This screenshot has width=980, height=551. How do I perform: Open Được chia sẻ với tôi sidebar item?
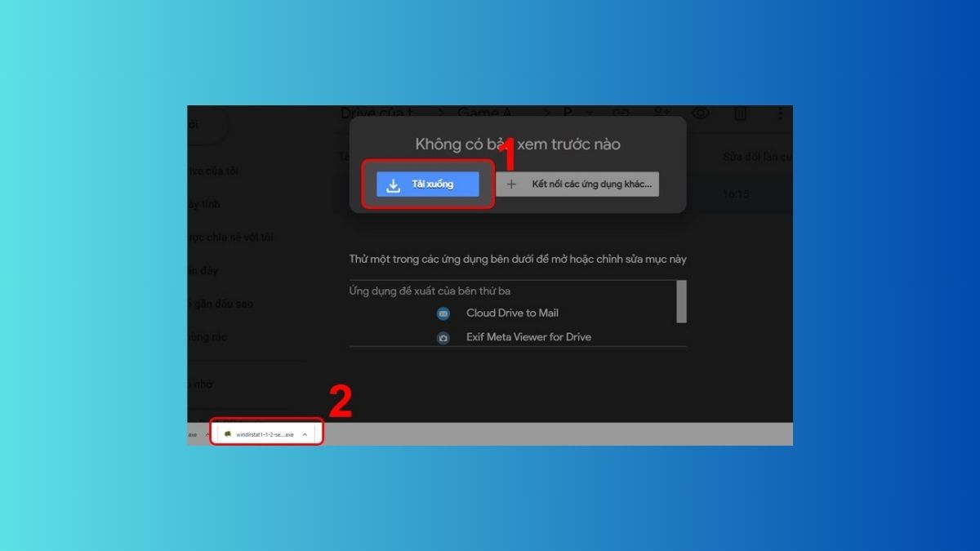click(x=230, y=238)
